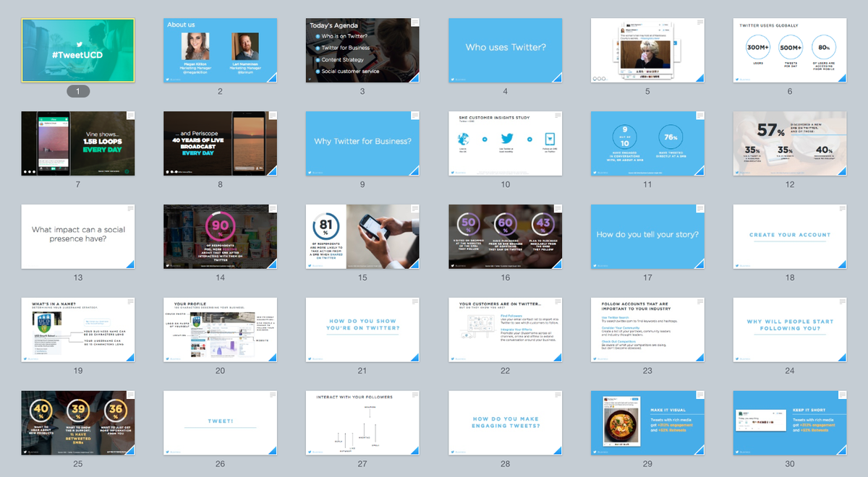868x477 pixels.
Task: Select slide 22 Your customers are on Twitter
Action: 506,330
